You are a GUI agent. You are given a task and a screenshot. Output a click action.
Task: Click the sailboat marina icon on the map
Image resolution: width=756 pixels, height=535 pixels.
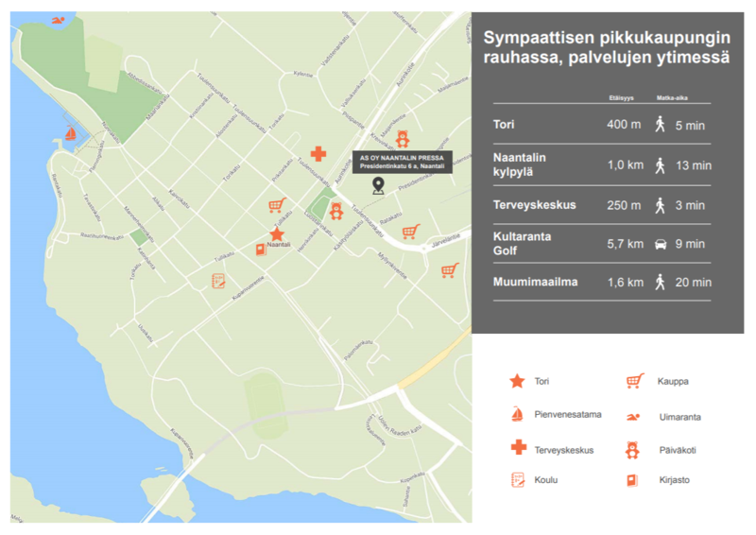pos(70,136)
